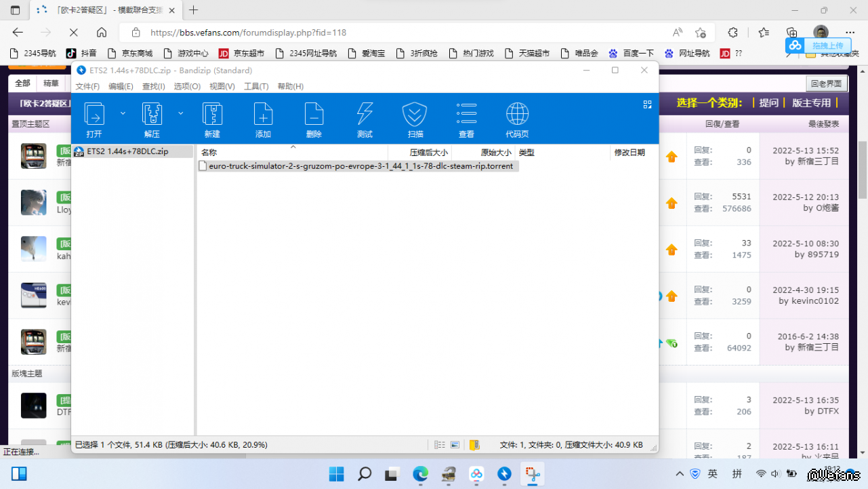This screenshot has width=868, height=489.
Task: Open Windows taskbar search
Action: coord(365,473)
